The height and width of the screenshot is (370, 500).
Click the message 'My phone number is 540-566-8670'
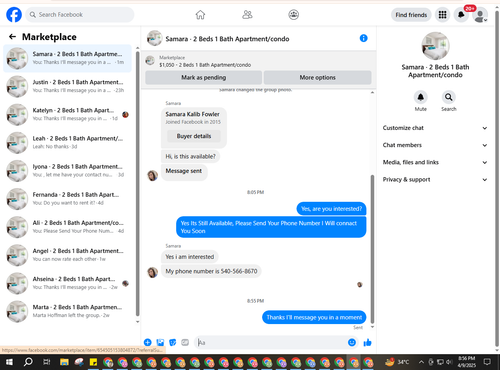(x=211, y=271)
